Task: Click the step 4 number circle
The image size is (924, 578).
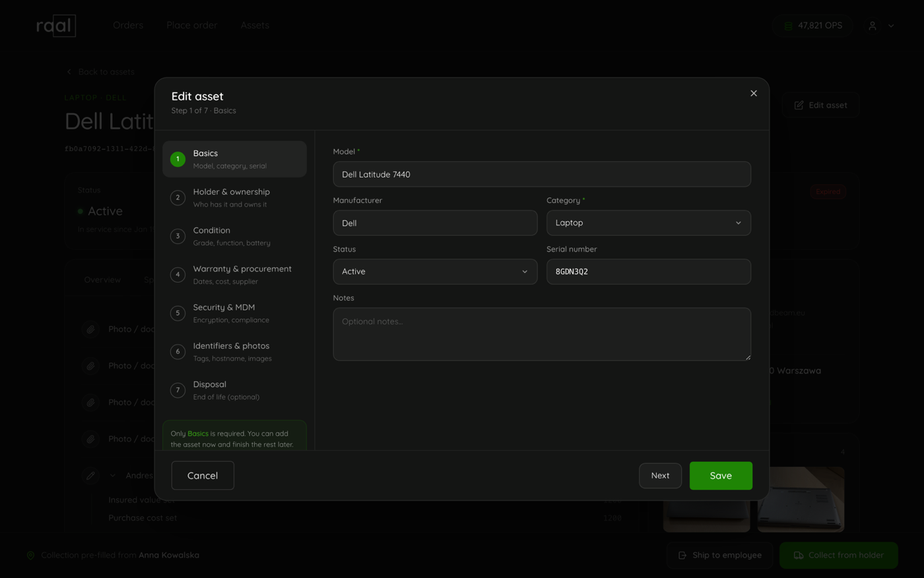Action: click(x=178, y=275)
